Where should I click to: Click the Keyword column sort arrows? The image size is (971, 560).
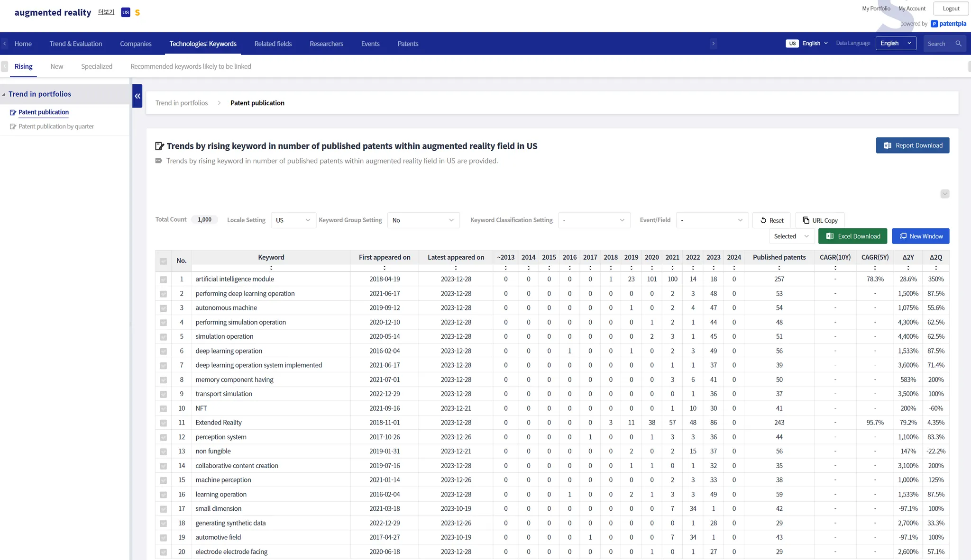click(x=271, y=268)
